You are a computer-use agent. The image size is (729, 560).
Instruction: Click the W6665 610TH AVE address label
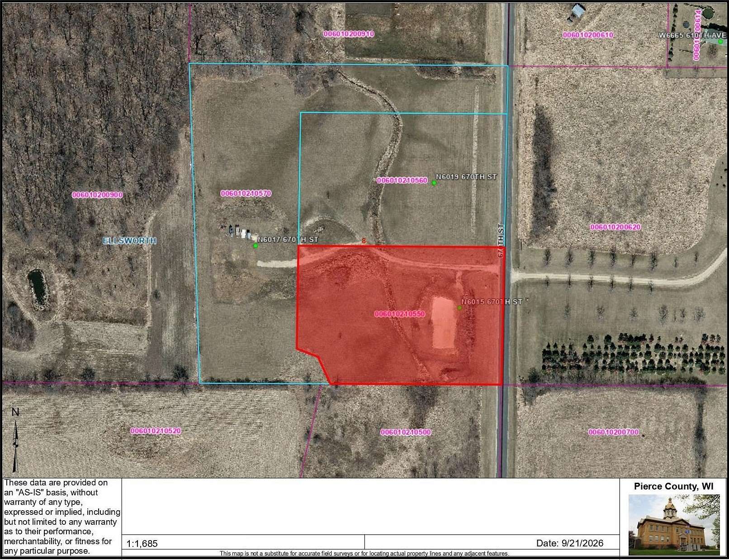692,35
